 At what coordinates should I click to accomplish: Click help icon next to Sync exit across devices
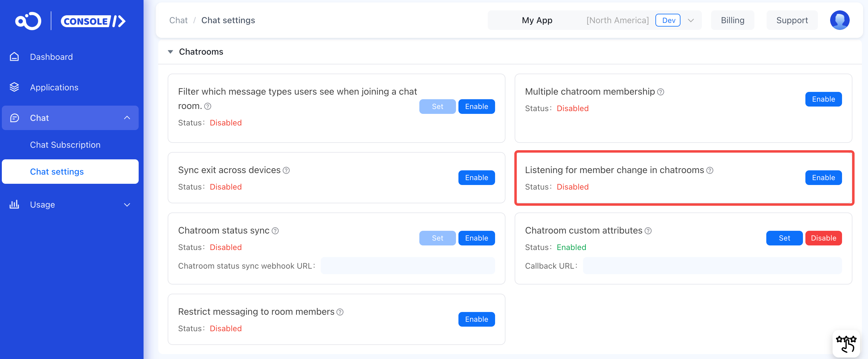(x=286, y=170)
